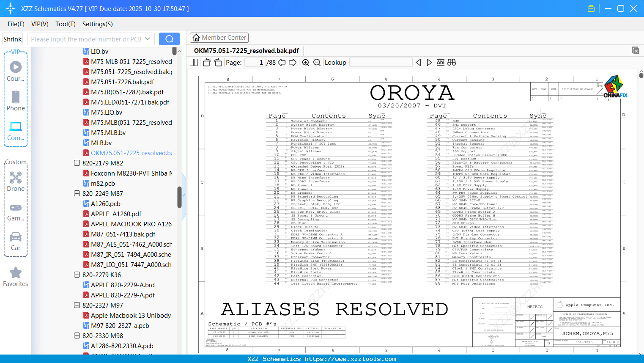The width and height of the screenshot is (644, 363).
Task: Click the panel icon at right of document tab bar
Action: coord(636,50)
